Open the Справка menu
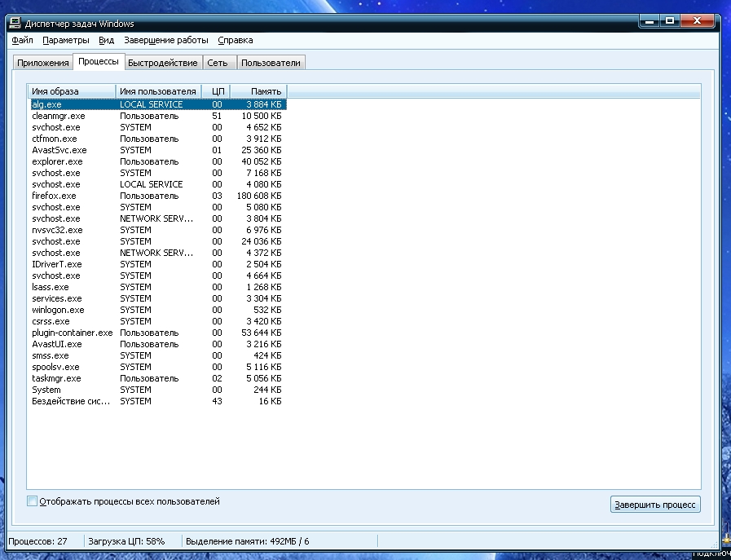Image resolution: width=731 pixels, height=560 pixels. (x=236, y=40)
